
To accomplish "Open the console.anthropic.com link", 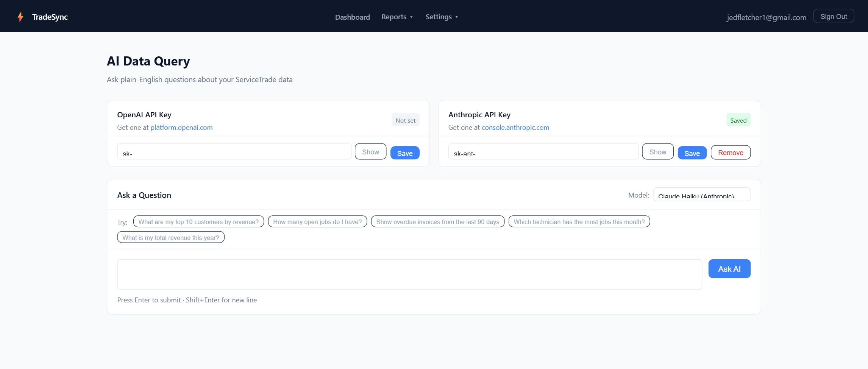I will click(515, 128).
